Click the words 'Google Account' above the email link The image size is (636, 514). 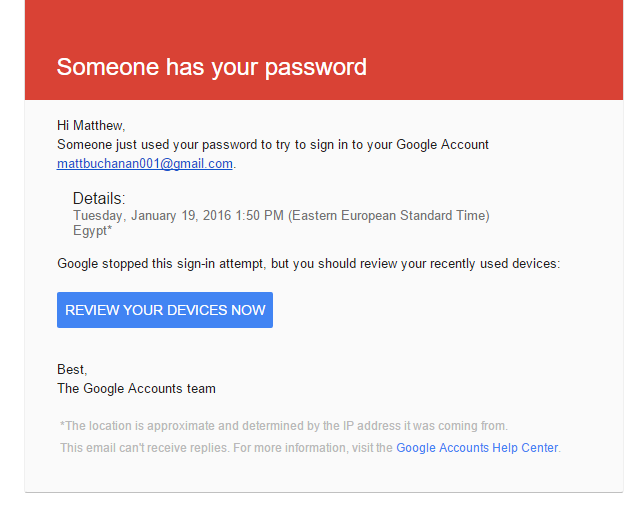(442, 144)
